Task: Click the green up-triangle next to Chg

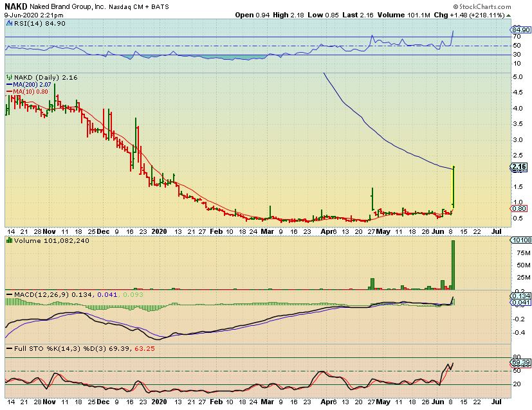Action: [x=508, y=15]
